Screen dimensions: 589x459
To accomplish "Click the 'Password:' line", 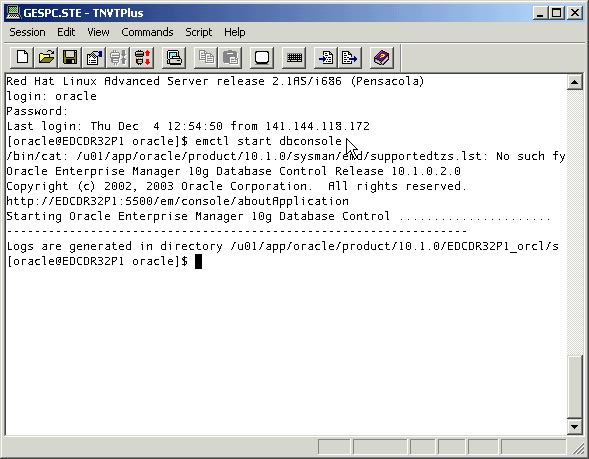I will click(37, 111).
